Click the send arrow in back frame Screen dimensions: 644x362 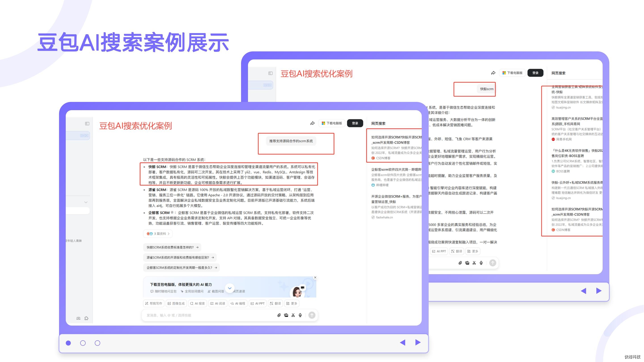click(x=493, y=263)
